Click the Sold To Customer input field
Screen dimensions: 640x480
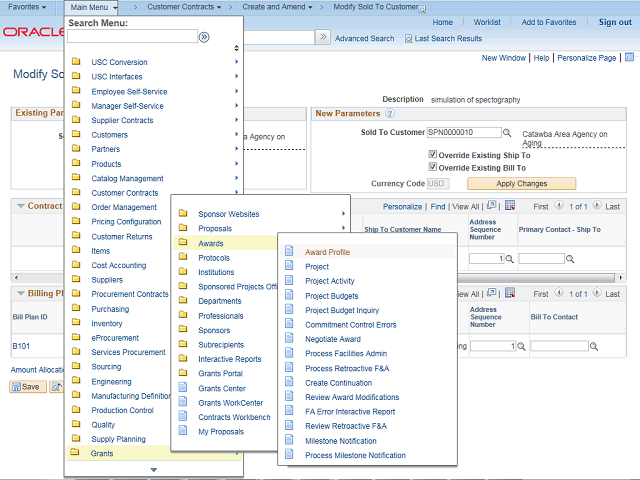[x=464, y=132]
